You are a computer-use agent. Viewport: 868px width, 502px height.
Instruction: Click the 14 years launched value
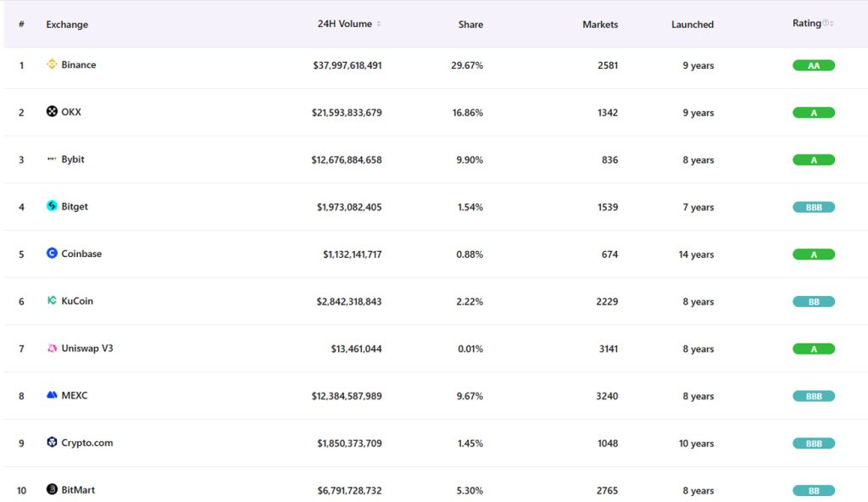click(697, 254)
